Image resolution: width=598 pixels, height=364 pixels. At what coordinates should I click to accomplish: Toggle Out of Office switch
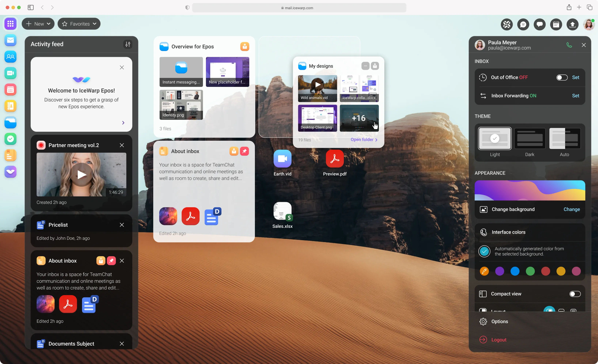coord(562,77)
